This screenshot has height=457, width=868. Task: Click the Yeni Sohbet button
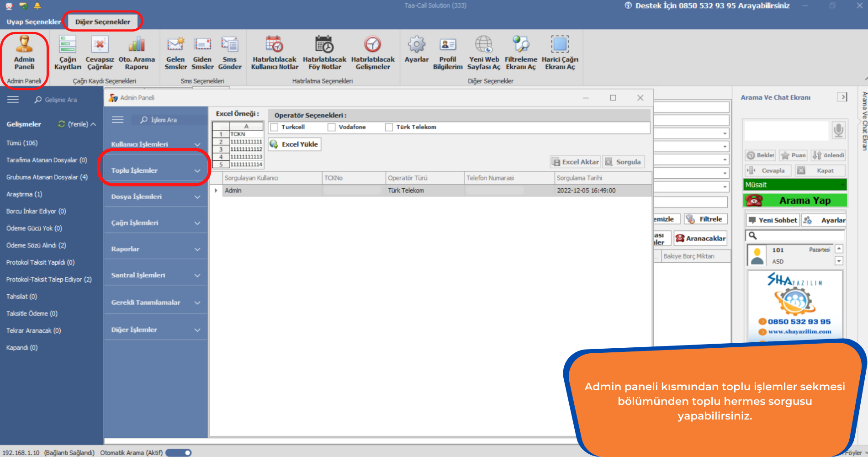pos(773,220)
